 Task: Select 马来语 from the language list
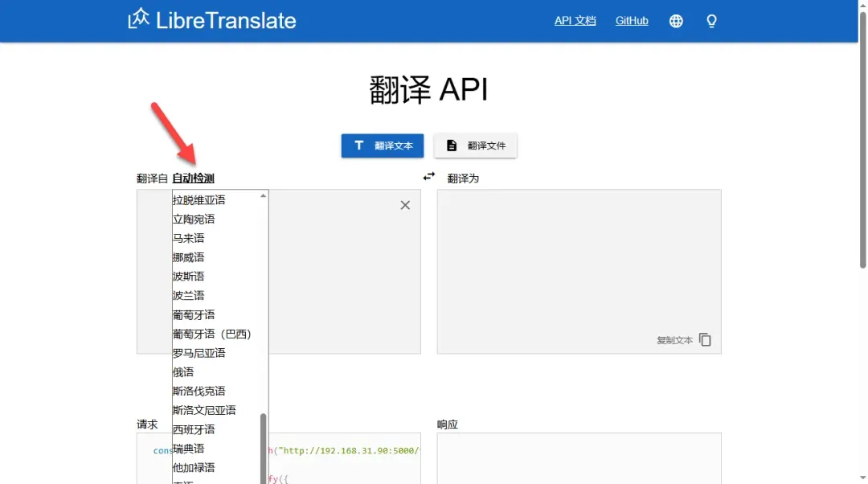[189, 238]
